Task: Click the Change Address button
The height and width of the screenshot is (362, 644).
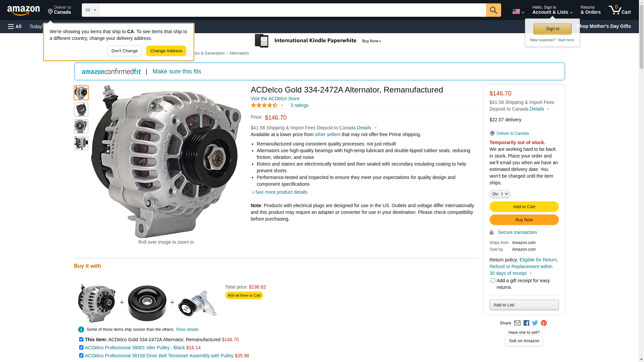Action: click(x=166, y=51)
